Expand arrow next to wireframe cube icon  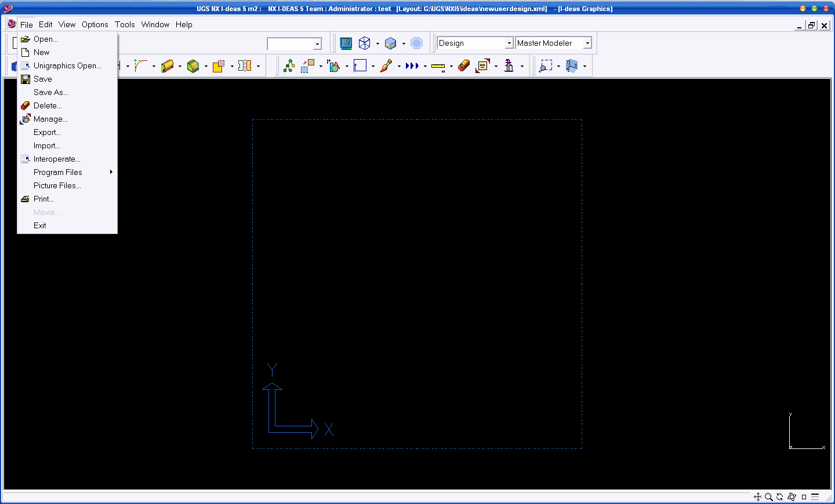[x=377, y=43]
